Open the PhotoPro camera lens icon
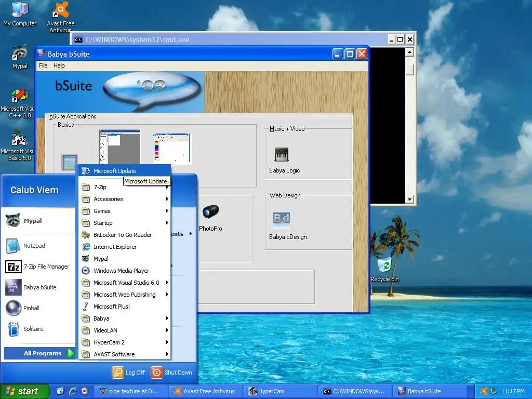The image size is (532, 399). point(211,212)
